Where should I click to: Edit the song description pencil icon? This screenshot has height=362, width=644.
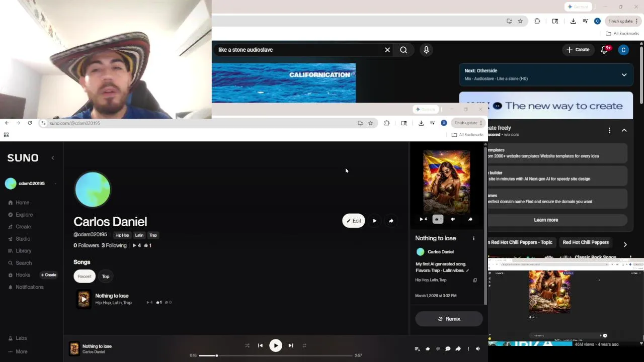click(467, 270)
